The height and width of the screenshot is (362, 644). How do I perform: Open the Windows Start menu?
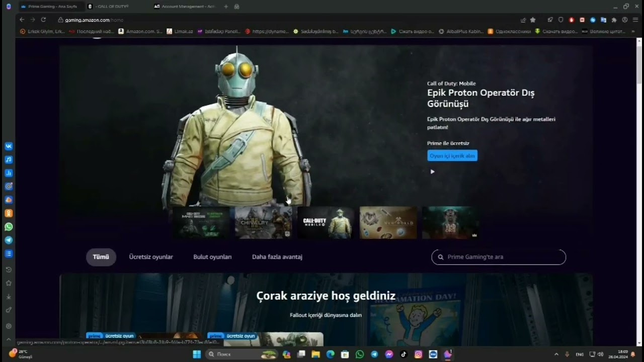197,354
